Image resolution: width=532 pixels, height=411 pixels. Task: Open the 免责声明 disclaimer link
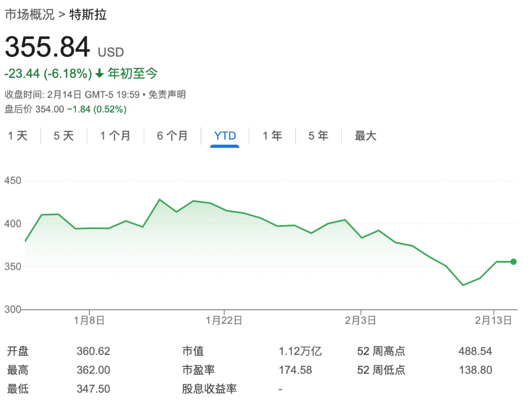pyautogui.click(x=167, y=94)
